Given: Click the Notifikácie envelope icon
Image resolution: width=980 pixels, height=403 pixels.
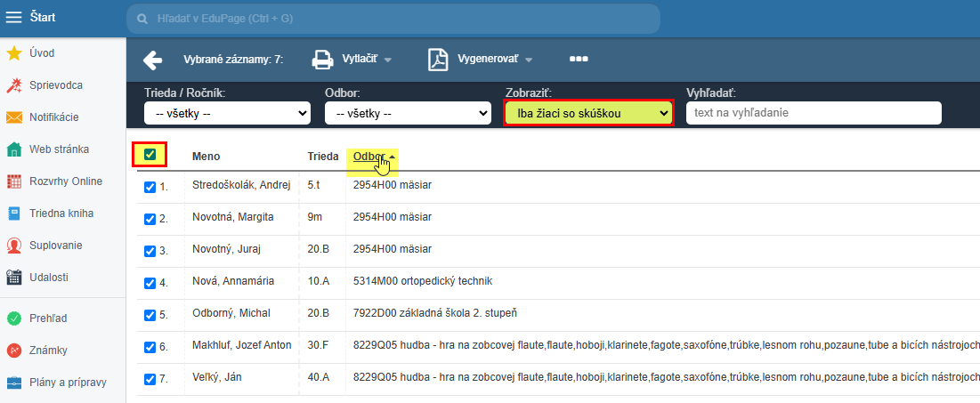Looking at the screenshot, I should 13,117.
